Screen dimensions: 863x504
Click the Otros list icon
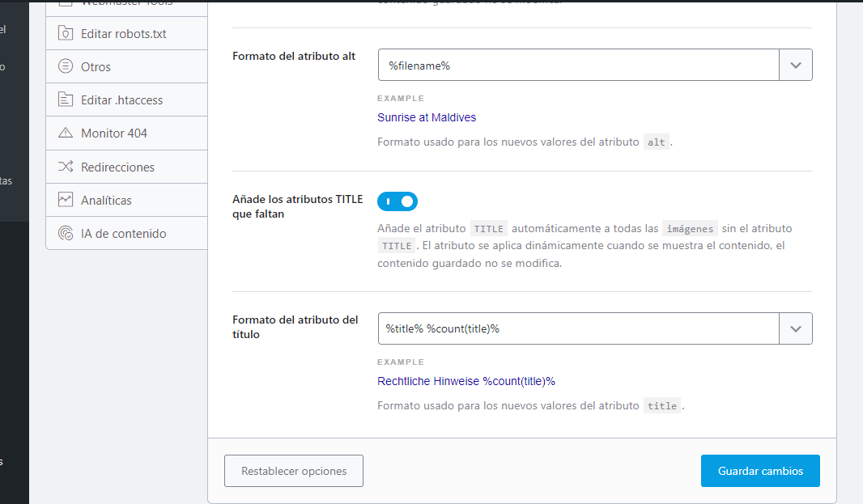coord(66,66)
